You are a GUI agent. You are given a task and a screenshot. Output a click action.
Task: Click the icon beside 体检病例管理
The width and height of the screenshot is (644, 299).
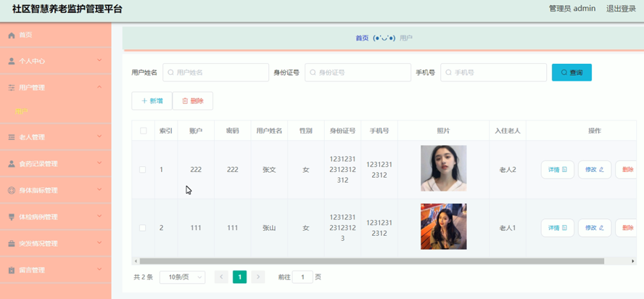(12, 217)
